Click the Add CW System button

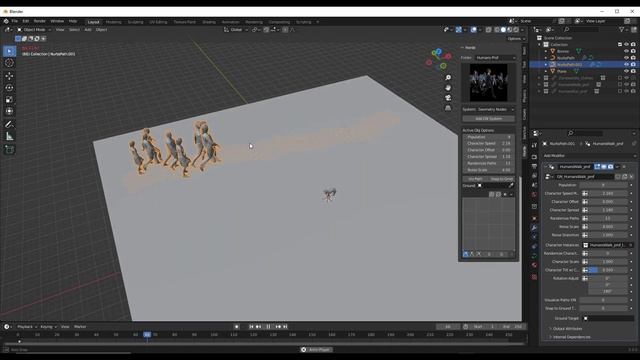[489, 119]
